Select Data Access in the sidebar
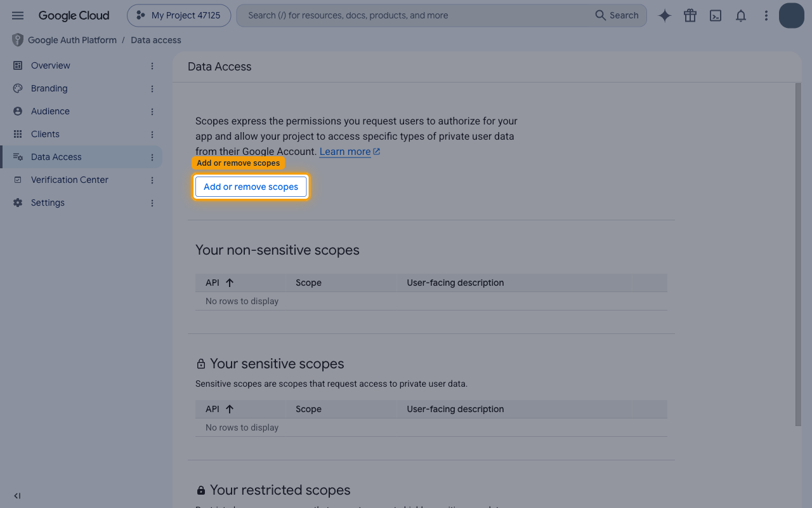812x508 pixels. (x=81, y=157)
